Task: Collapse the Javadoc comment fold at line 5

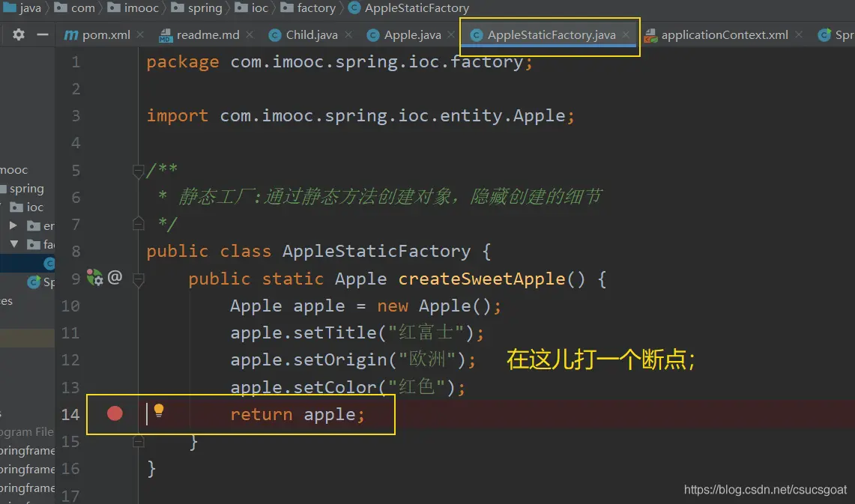Action: click(138, 171)
